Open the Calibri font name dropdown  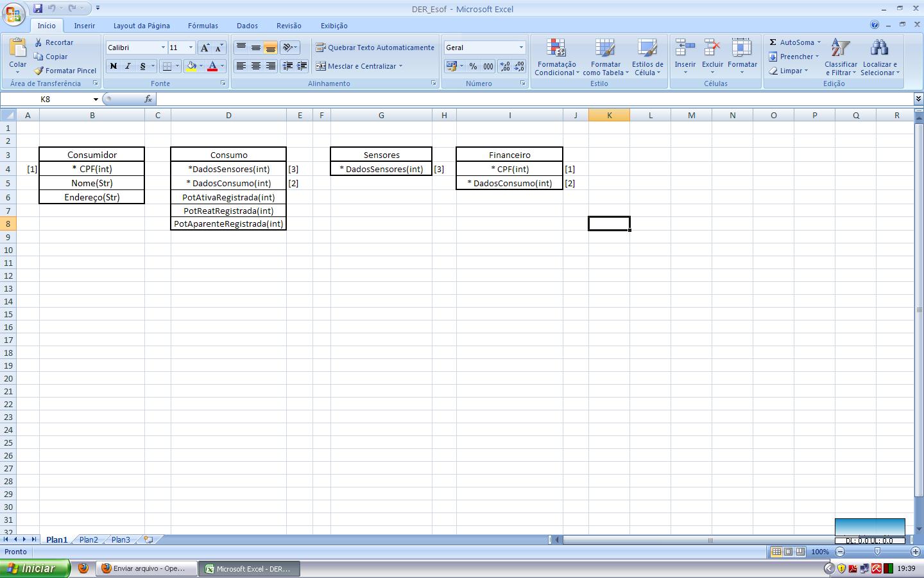pos(163,48)
